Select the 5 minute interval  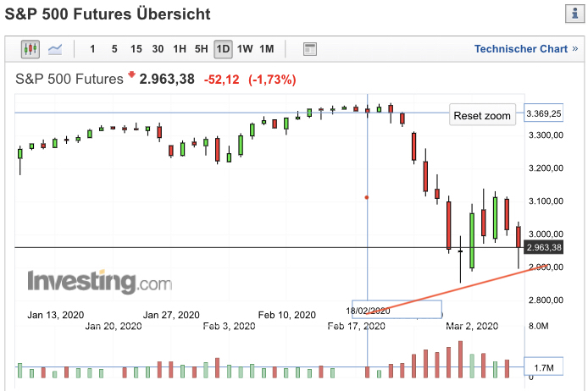(x=114, y=49)
